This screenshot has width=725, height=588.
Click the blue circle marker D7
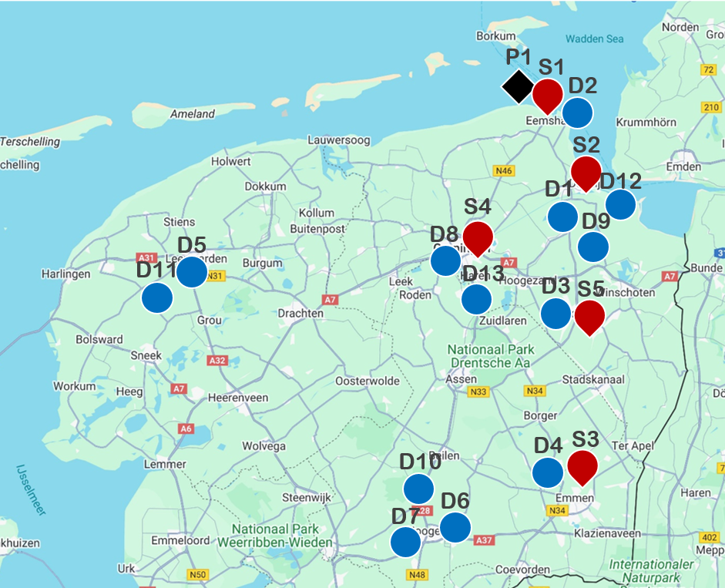pos(406,542)
